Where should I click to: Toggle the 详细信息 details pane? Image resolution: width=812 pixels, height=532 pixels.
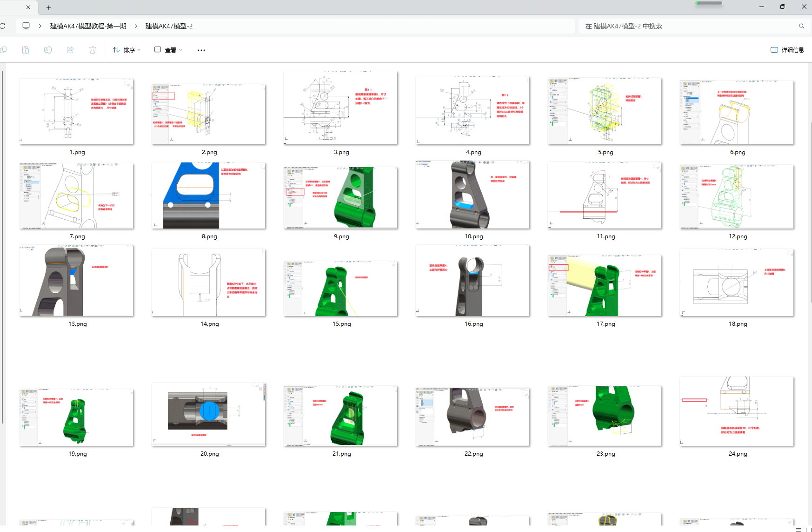(787, 50)
